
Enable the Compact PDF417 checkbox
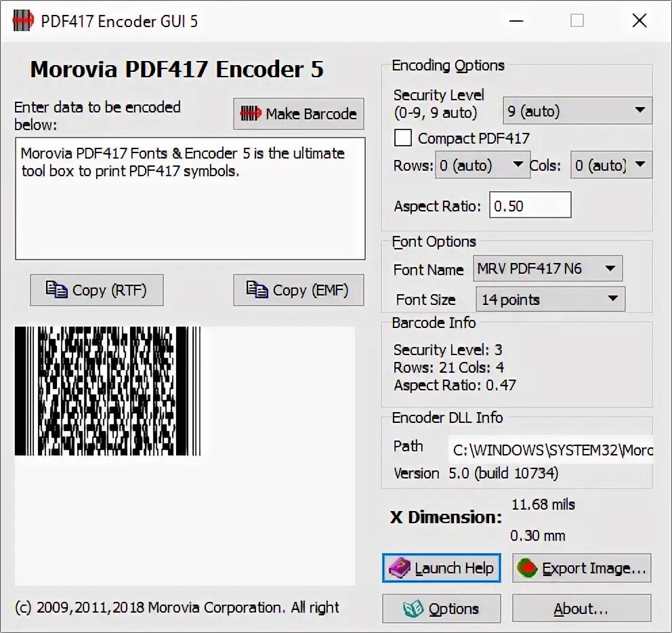[x=403, y=138]
